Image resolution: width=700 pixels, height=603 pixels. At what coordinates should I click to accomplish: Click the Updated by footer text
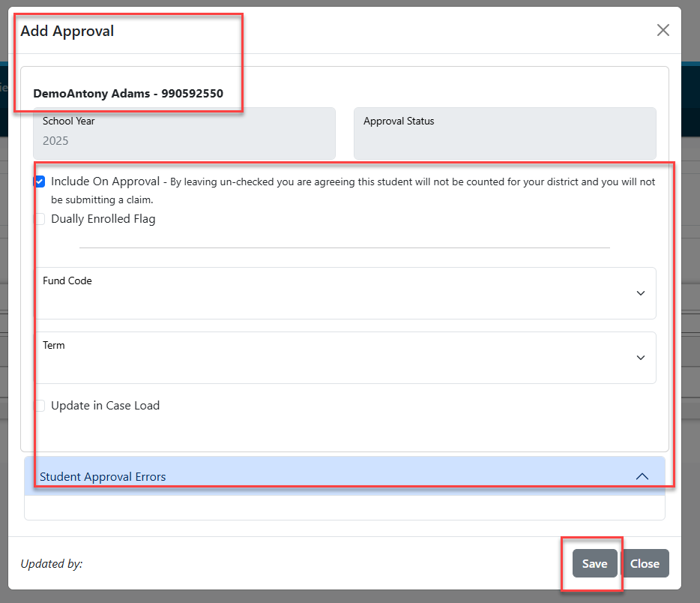[x=52, y=564]
